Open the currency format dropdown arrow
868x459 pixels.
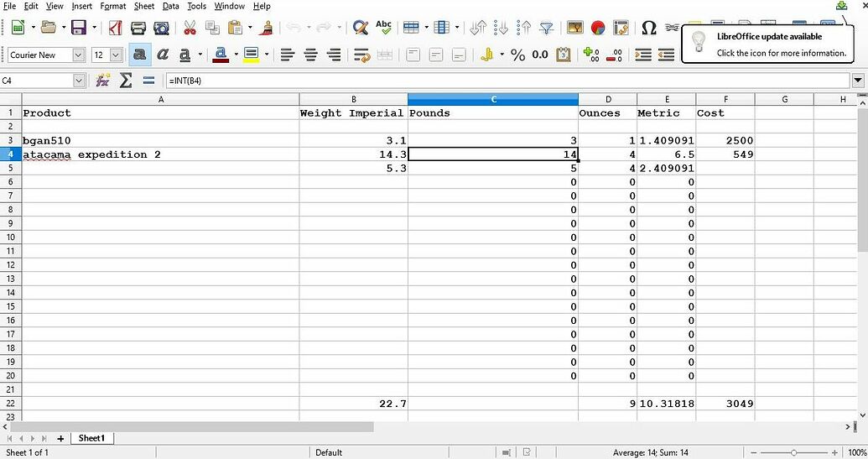tap(502, 55)
